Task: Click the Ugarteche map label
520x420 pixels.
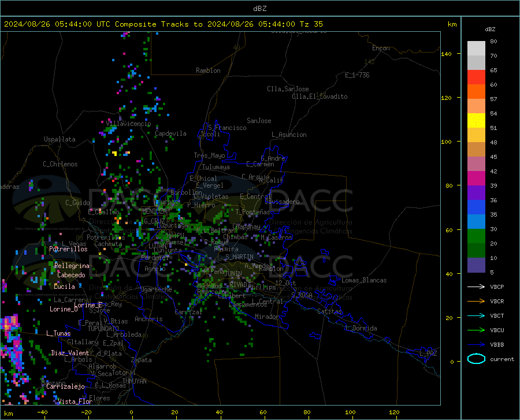Action: click(156, 289)
